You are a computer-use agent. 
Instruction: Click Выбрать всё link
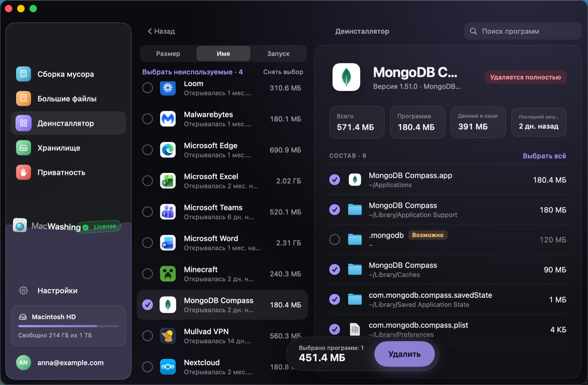tap(544, 156)
